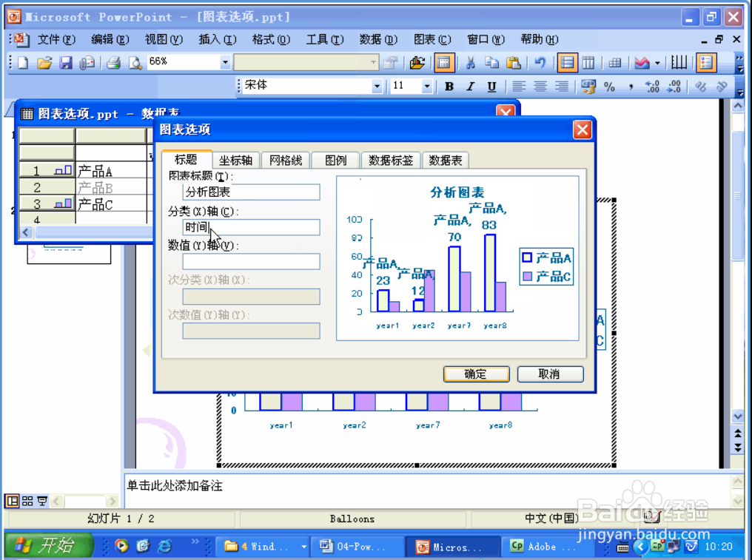The height and width of the screenshot is (560, 752).
Task: Expand the grouped Wind... taskbar arrow
Action: (x=303, y=547)
